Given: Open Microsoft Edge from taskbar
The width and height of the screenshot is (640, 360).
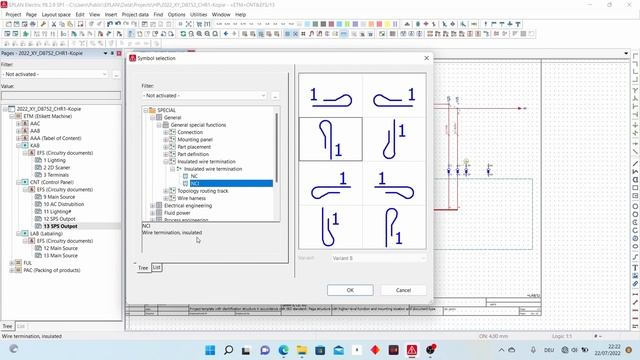Looking at the screenshot, I should pos(283,350).
